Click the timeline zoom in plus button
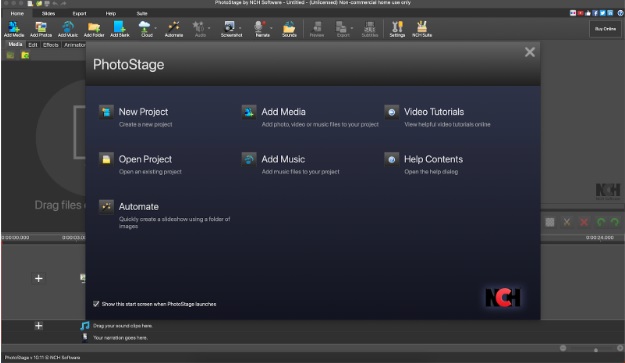Viewport: 625px width, 363px height. (620, 348)
